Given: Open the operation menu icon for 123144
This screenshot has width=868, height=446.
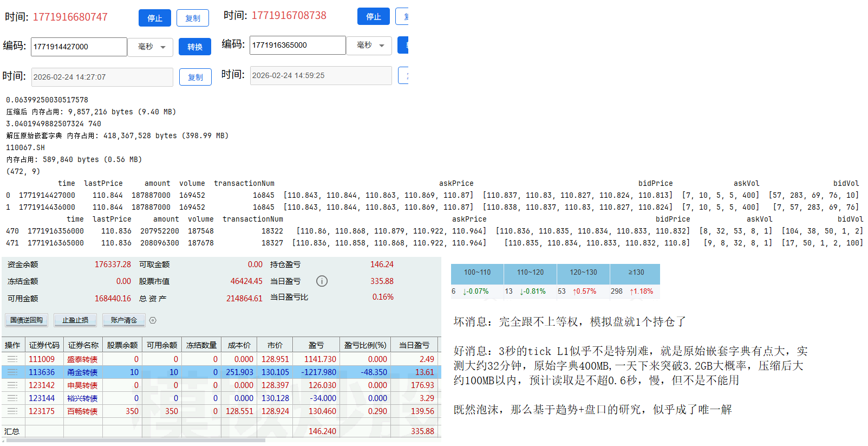Looking at the screenshot, I should (12, 398).
